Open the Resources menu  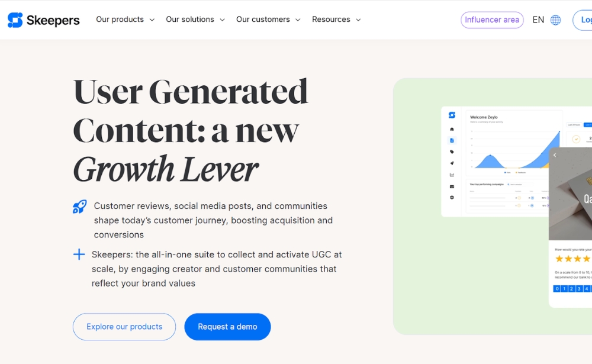336,20
